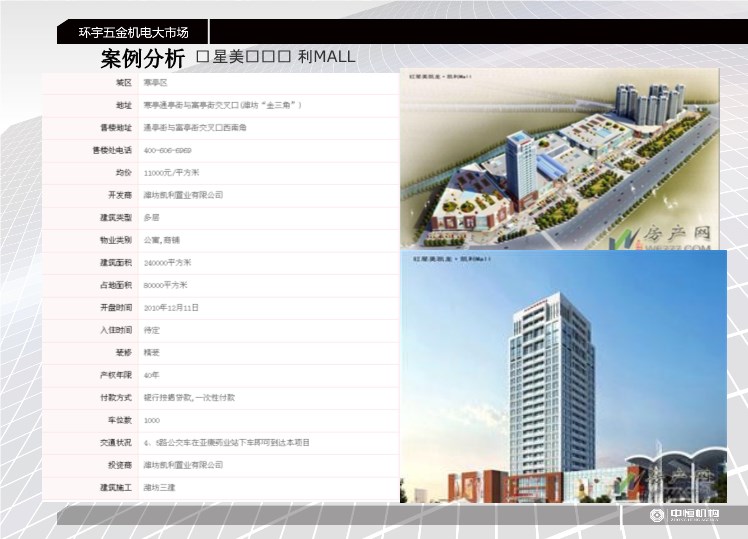748x539 pixels.
Task: Click the 占地面积 row label
Action: 116,285
